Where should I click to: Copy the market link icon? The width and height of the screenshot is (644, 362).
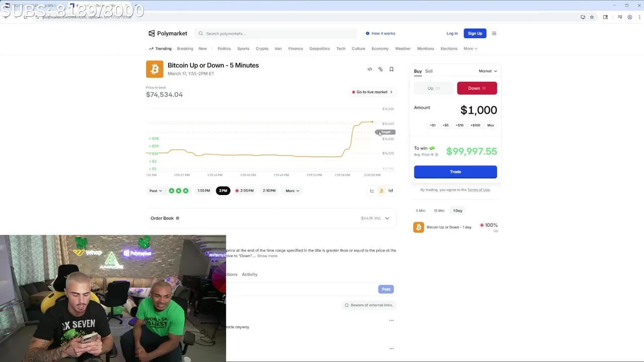click(380, 69)
